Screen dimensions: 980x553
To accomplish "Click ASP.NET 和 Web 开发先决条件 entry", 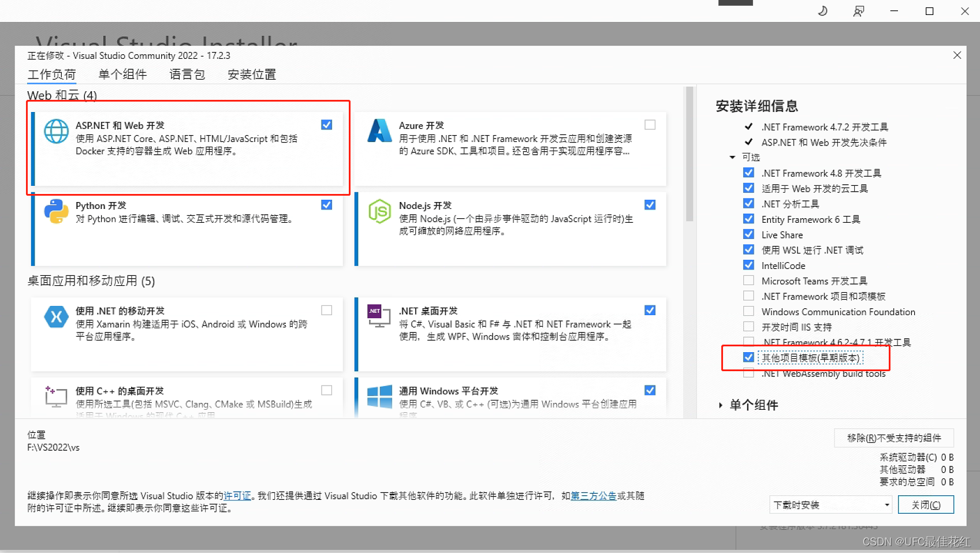I will (x=824, y=143).
